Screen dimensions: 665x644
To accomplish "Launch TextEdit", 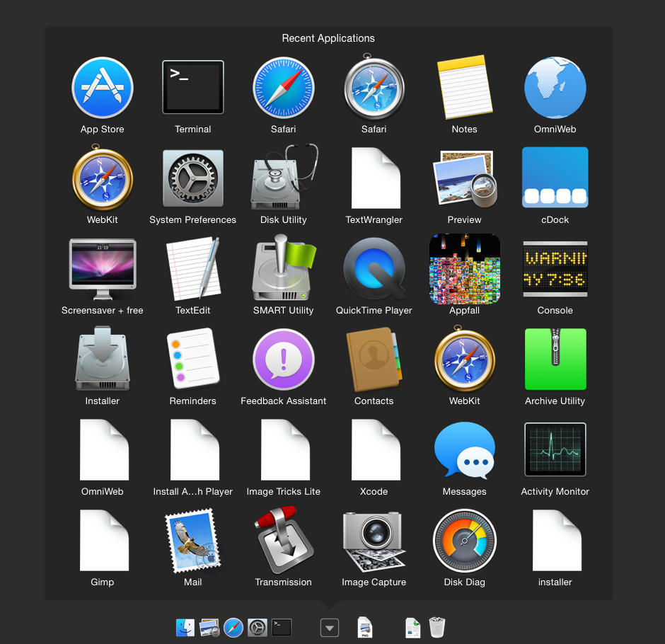I will coord(193,268).
